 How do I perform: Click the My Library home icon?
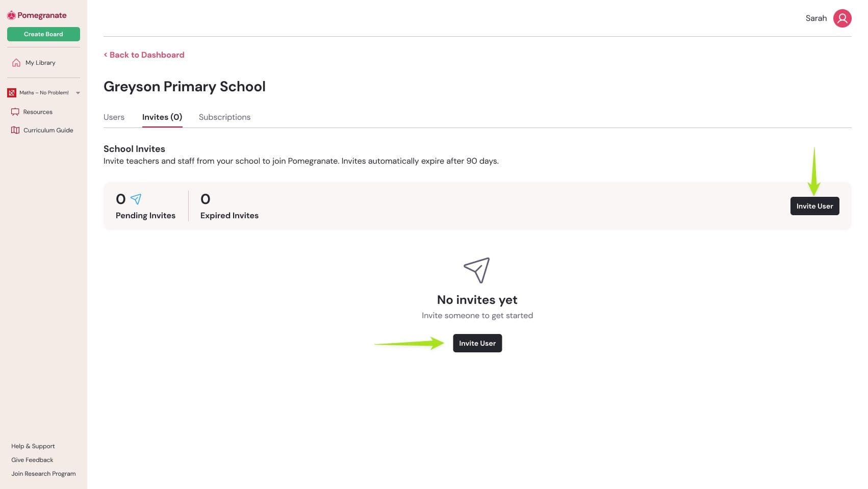16,63
